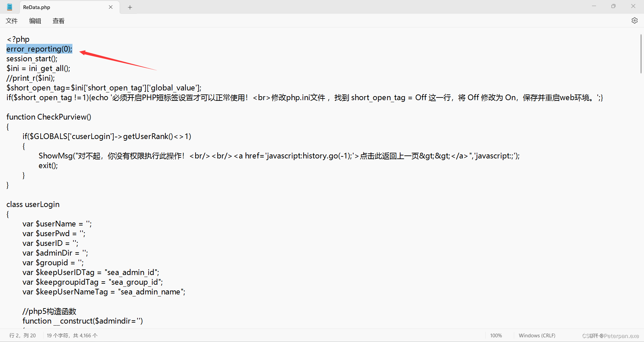Click the session_start(); line
Viewport: 644px width, 342px height.
[x=32, y=59]
